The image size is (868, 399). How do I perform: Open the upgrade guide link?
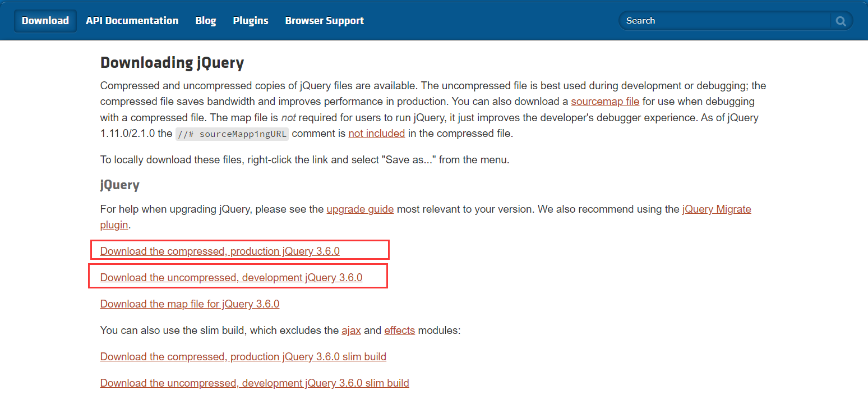[x=360, y=209]
